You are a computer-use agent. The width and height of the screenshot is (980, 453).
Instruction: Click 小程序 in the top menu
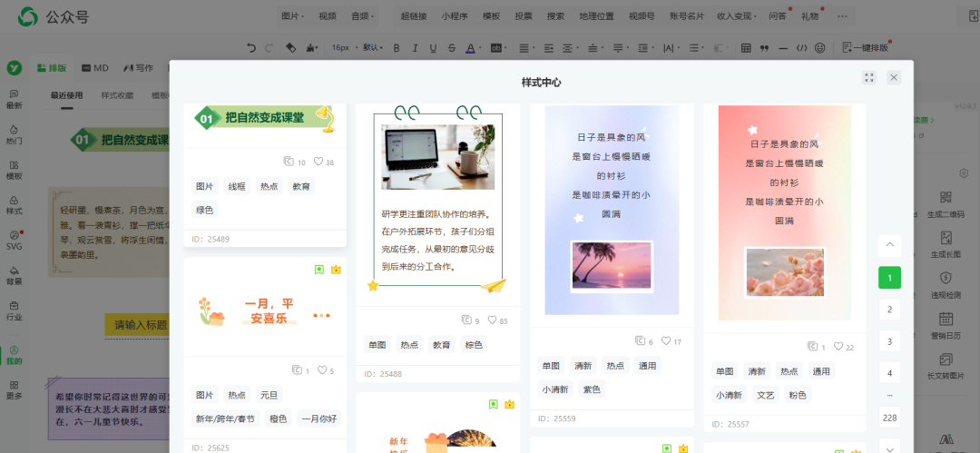[455, 16]
